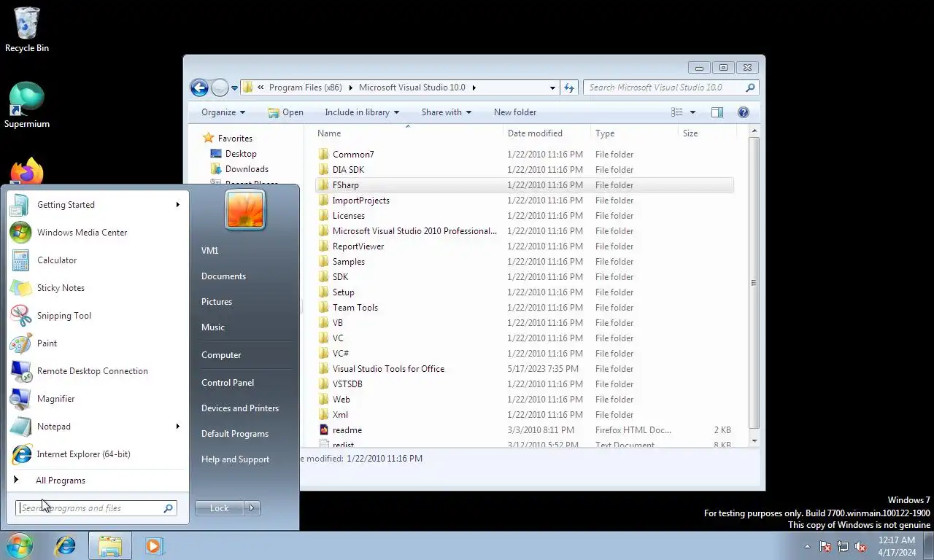Expand Getting Started jump list arrow
This screenshot has height=560, width=934.
pyautogui.click(x=177, y=205)
